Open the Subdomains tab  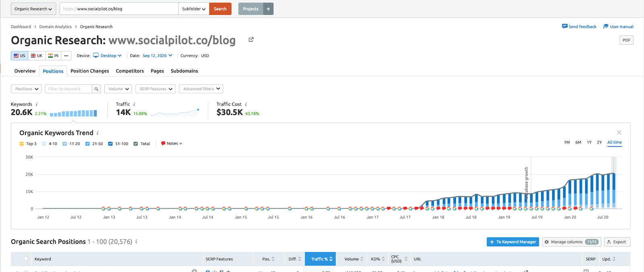click(184, 71)
